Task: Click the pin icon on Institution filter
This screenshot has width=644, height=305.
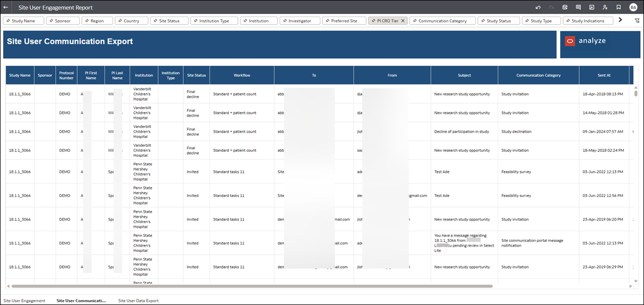Action: [x=245, y=21]
